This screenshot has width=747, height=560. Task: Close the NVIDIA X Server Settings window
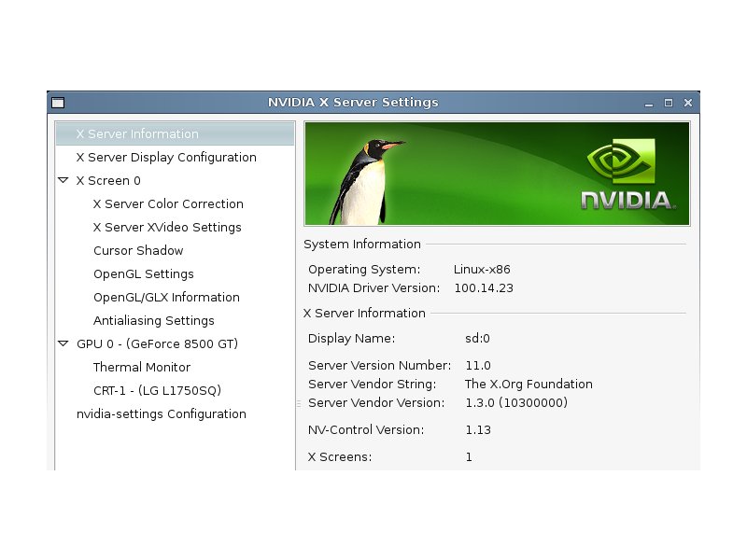click(x=688, y=103)
